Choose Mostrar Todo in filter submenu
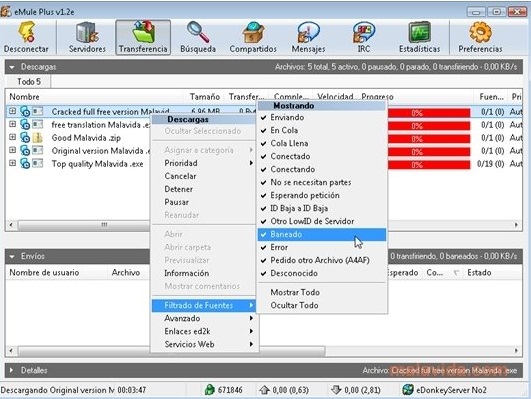The height and width of the screenshot is (399, 531). [x=322, y=292]
